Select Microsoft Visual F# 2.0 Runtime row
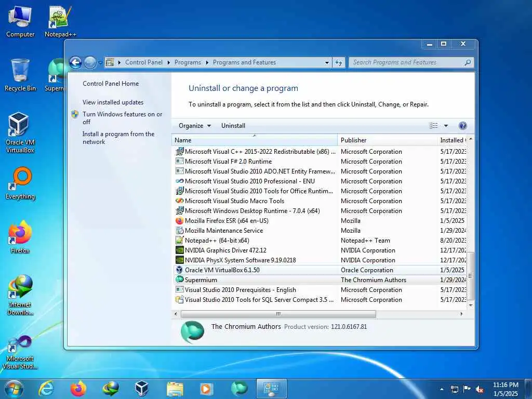 pos(320,162)
